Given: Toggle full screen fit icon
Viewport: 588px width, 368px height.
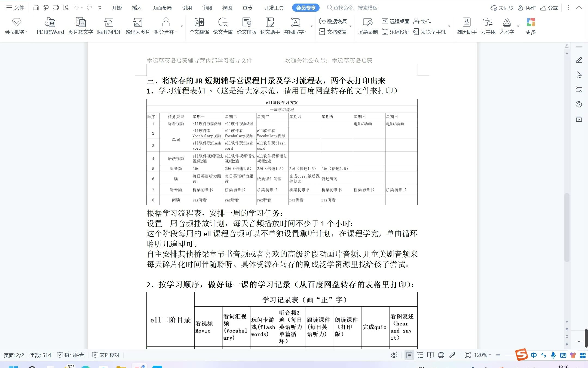Looking at the screenshot, I should tap(467, 355).
